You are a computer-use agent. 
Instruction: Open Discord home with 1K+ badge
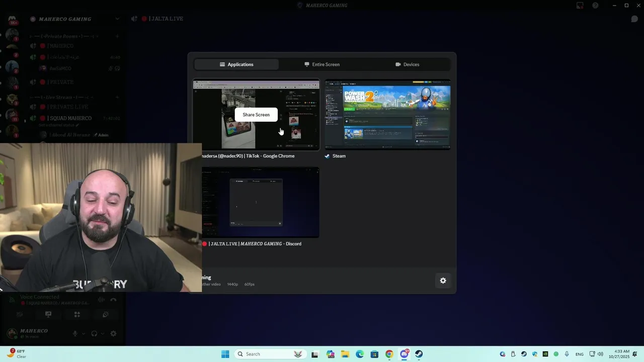12,20
